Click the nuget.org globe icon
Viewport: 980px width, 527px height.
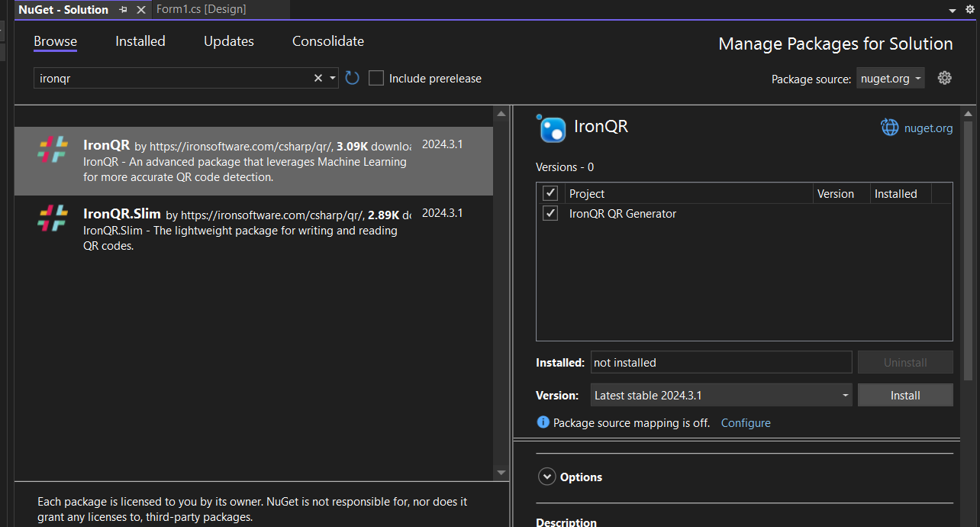coord(890,128)
